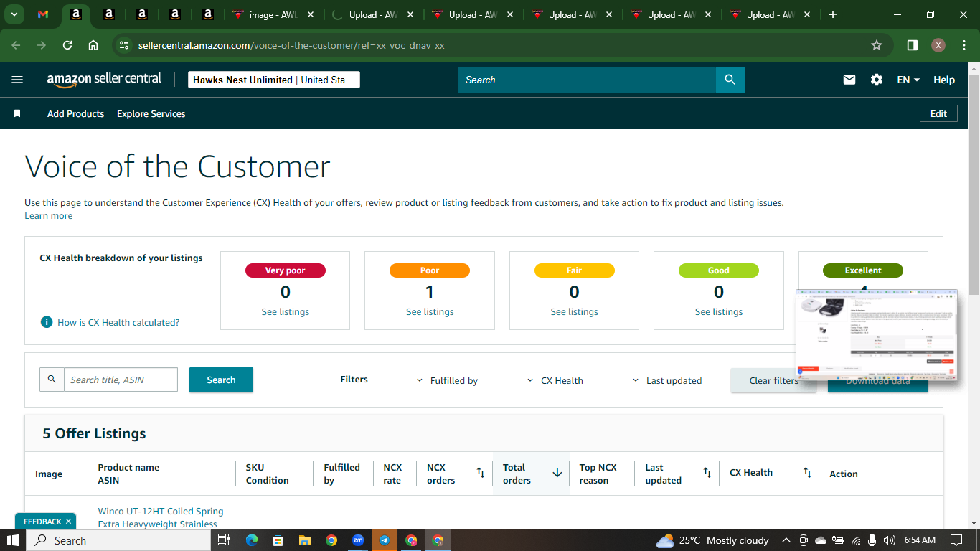Switch to the Gmail tab

[43, 14]
